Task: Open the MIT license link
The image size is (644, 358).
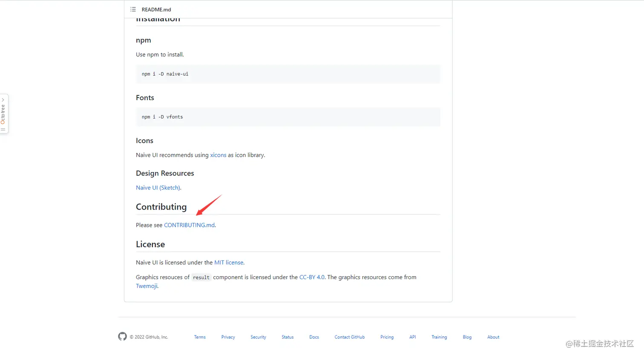Action: [x=229, y=263]
